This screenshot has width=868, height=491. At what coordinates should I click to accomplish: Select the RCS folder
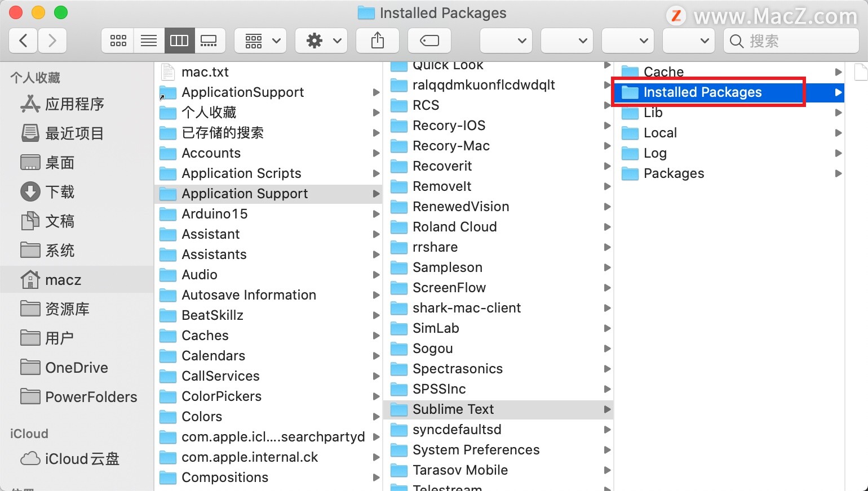pyautogui.click(x=498, y=105)
